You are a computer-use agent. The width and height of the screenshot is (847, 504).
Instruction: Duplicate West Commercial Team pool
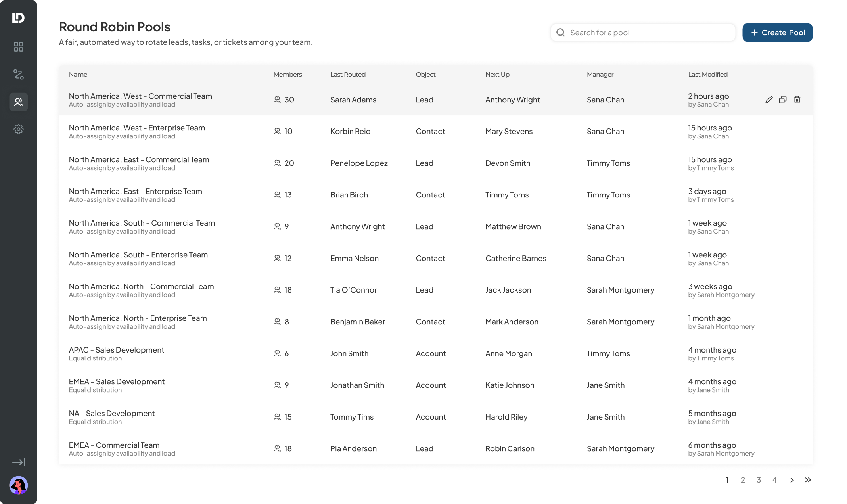click(783, 100)
